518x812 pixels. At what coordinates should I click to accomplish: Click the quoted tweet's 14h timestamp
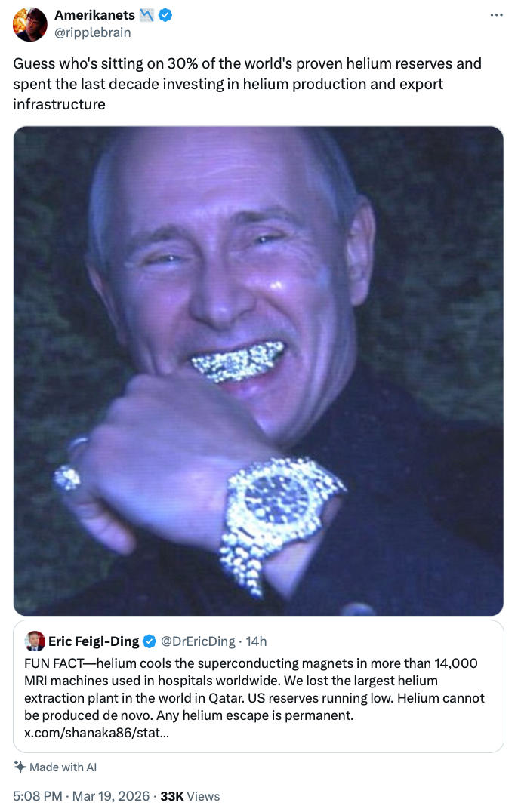click(x=257, y=641)
